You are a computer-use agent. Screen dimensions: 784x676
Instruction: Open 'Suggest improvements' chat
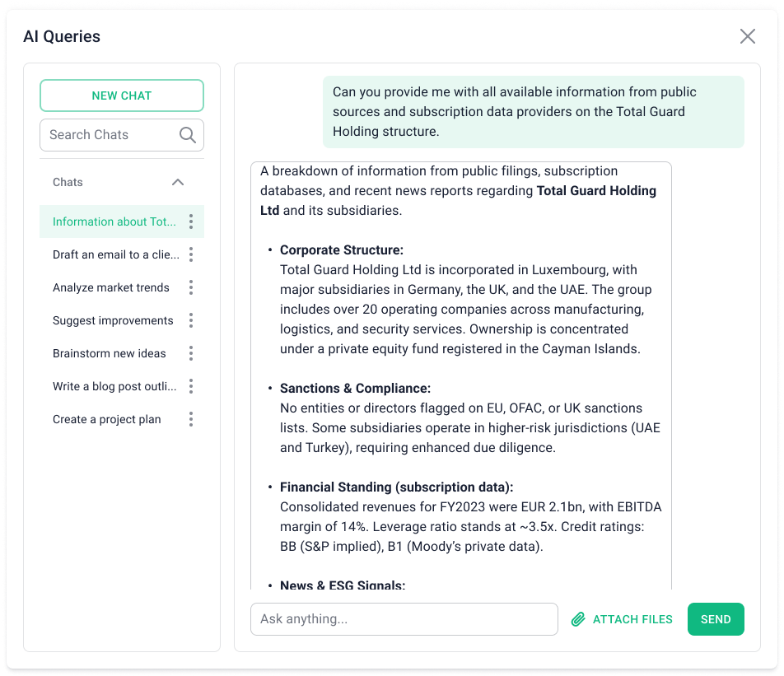coord(113,320)
